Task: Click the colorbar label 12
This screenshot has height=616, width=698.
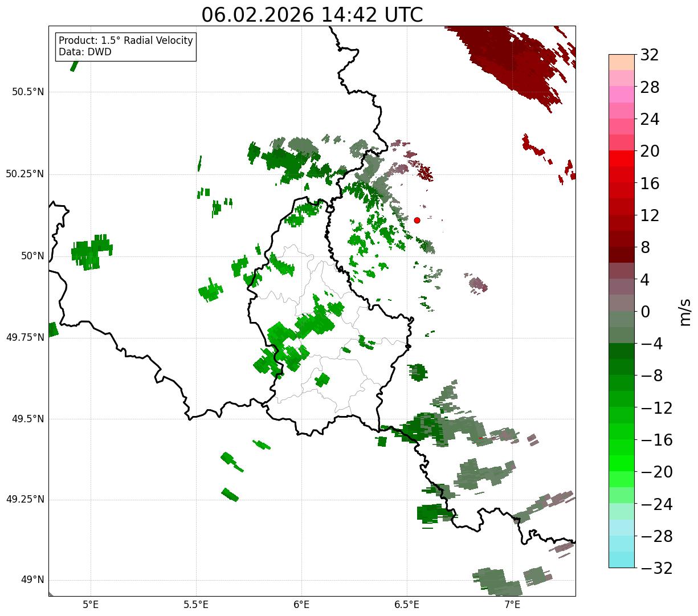Action: (x=650, y=215)
